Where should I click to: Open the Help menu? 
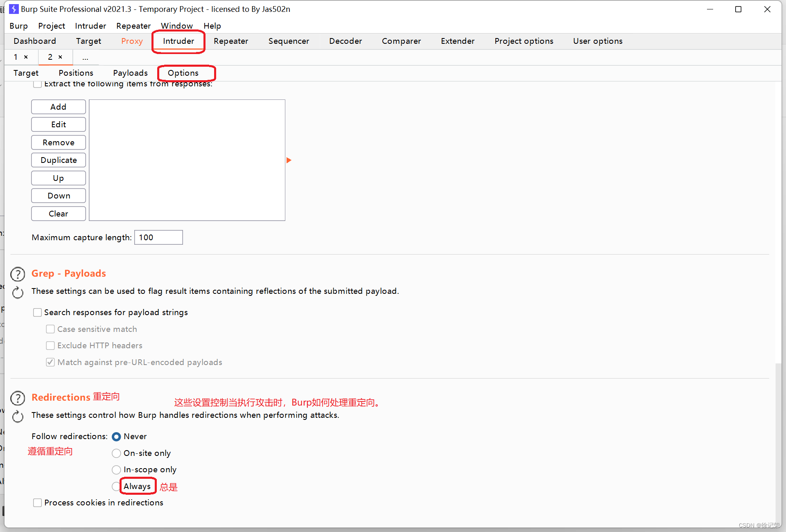tap(212, 26)
